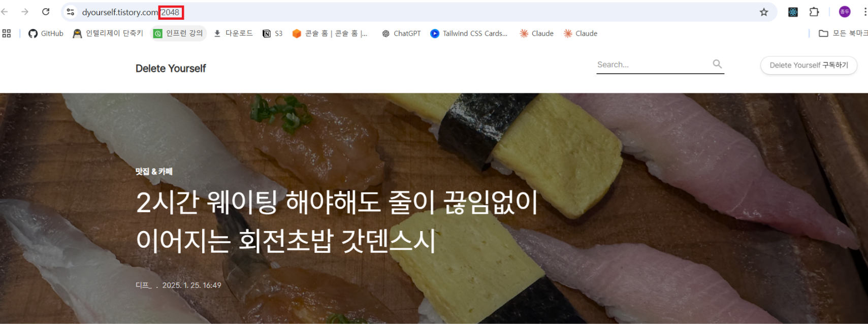This screenshot has height=324, width=868.
Task: Open the ChatGPT bookmark
Action: 401,34
